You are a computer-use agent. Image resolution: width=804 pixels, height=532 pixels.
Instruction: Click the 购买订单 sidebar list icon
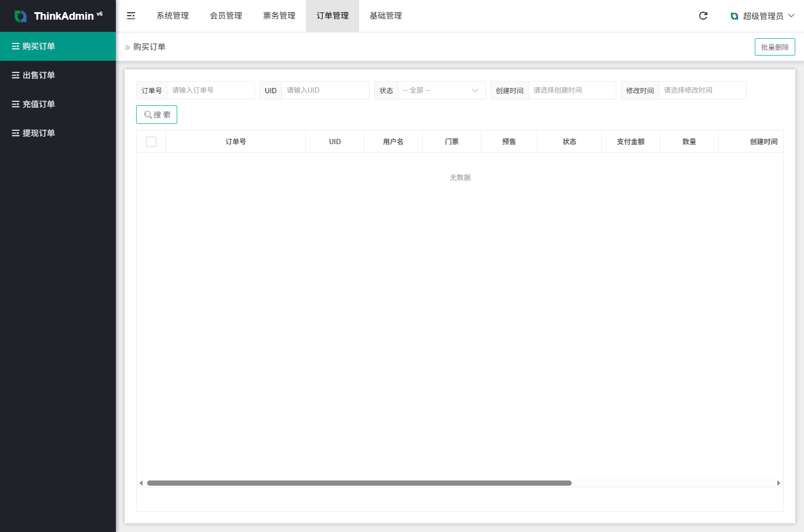point(16,46)
